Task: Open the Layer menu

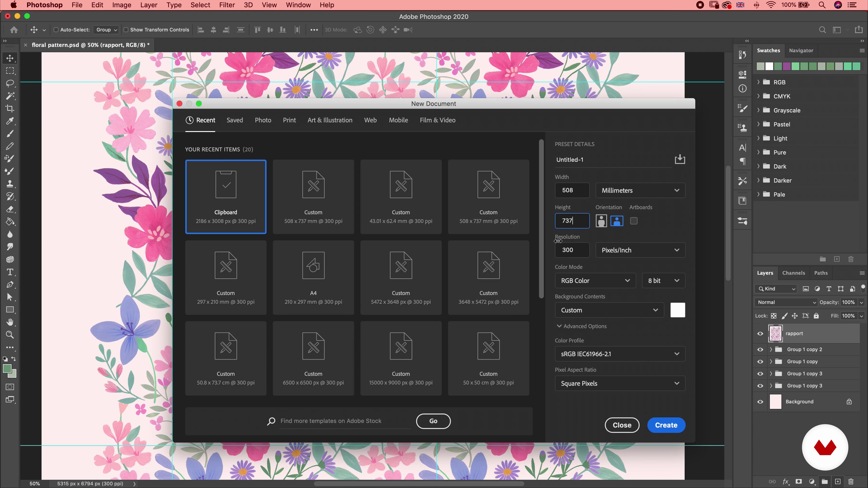Action: click(149, 5)
